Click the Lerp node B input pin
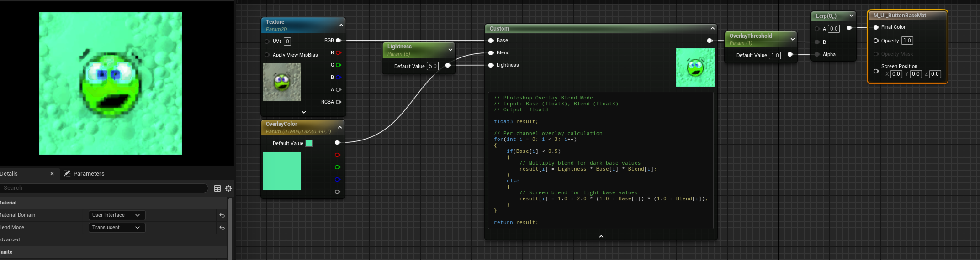The image size is (980, 260). point(817,42)
